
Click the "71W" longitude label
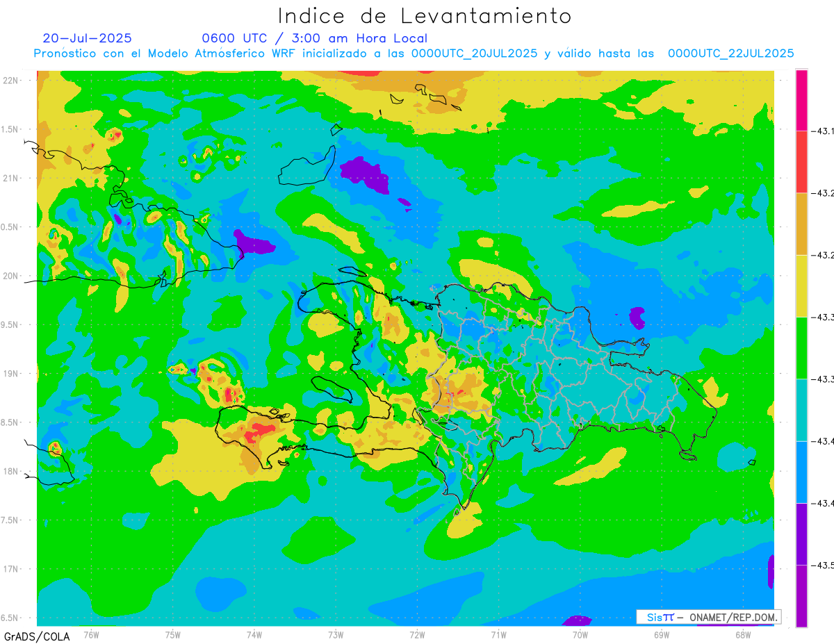(498, 634)
